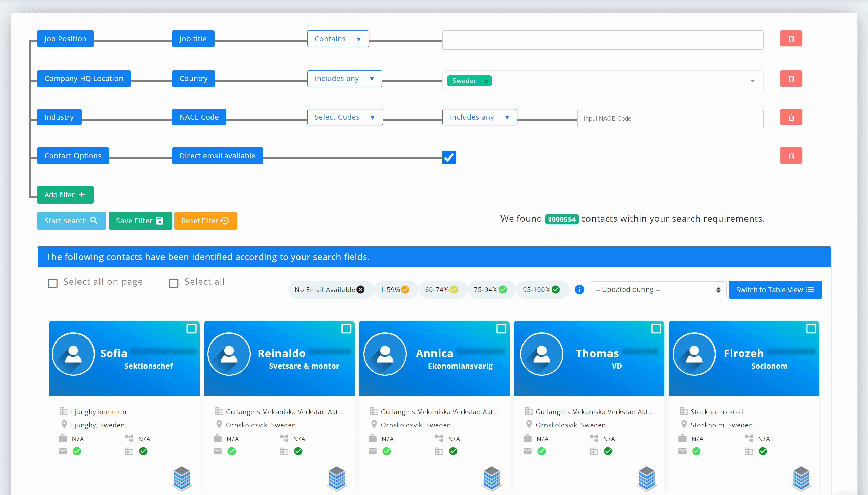Filter by the 95-100% email confidence chip
The height and width of the screenshot is (495, 868).
[541, 290]
